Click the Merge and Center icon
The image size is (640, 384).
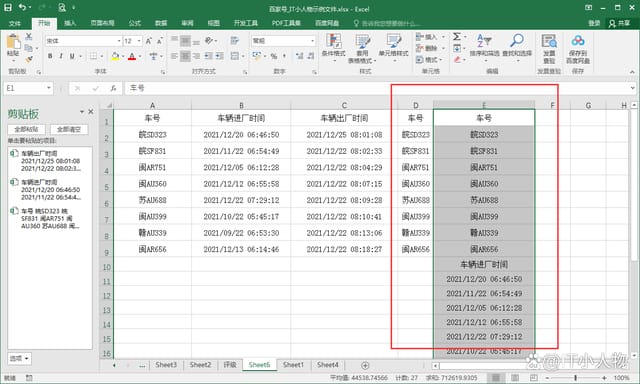pos(235,56)
